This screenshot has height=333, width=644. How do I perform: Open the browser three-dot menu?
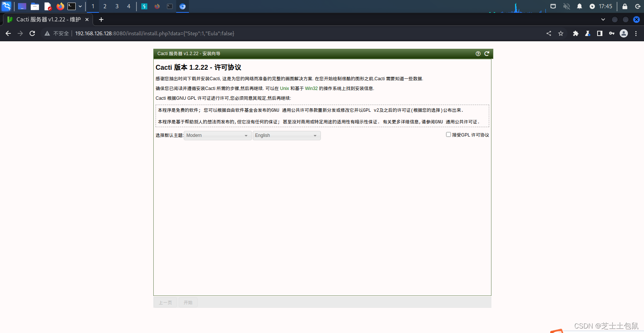click(x=636, y=33)
